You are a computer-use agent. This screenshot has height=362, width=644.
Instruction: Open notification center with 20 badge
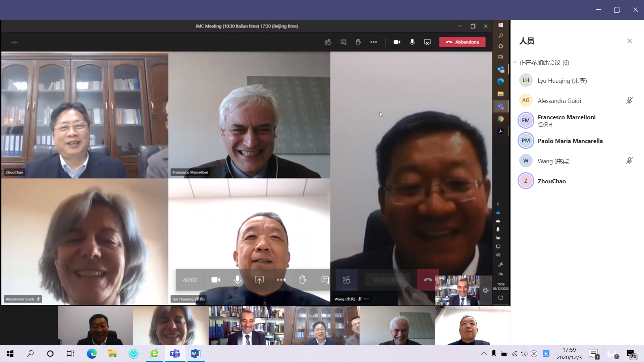632,354
